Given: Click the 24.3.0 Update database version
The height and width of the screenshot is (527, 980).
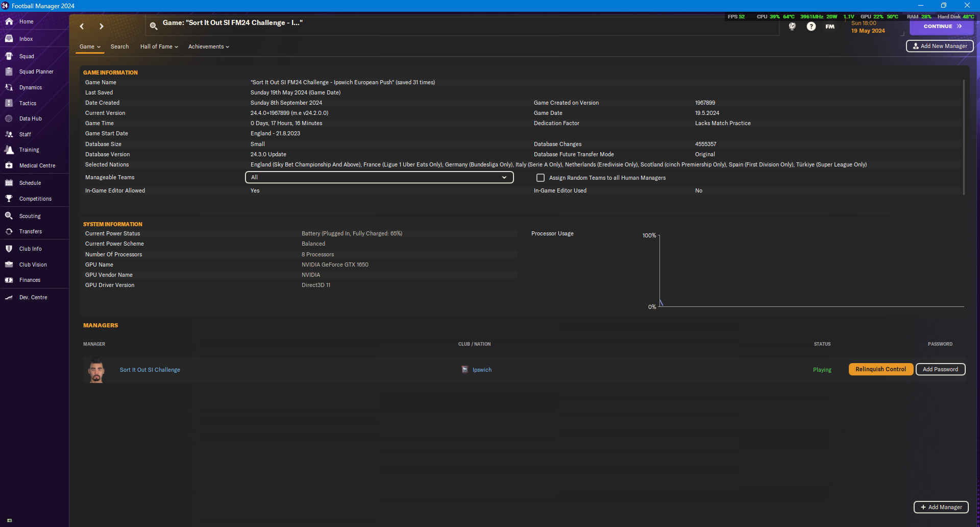Looking at the screenshot, I should (x=268, y=154).
